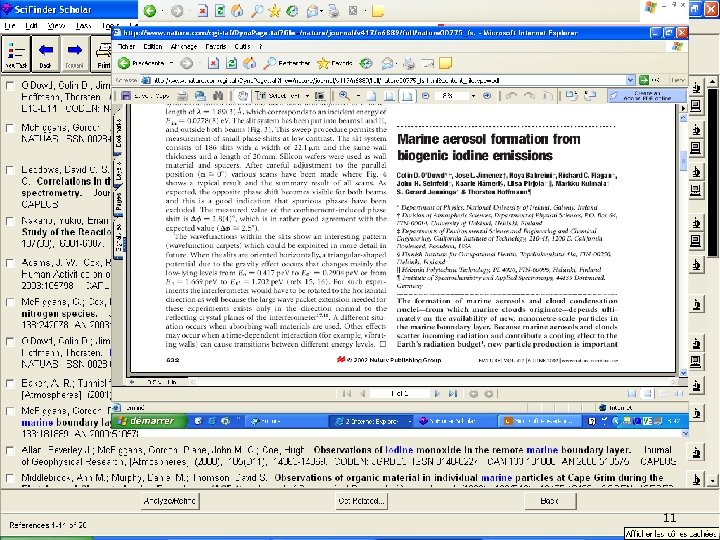Open the zoom percentage dropdown in Acrobat

[473, 96]
